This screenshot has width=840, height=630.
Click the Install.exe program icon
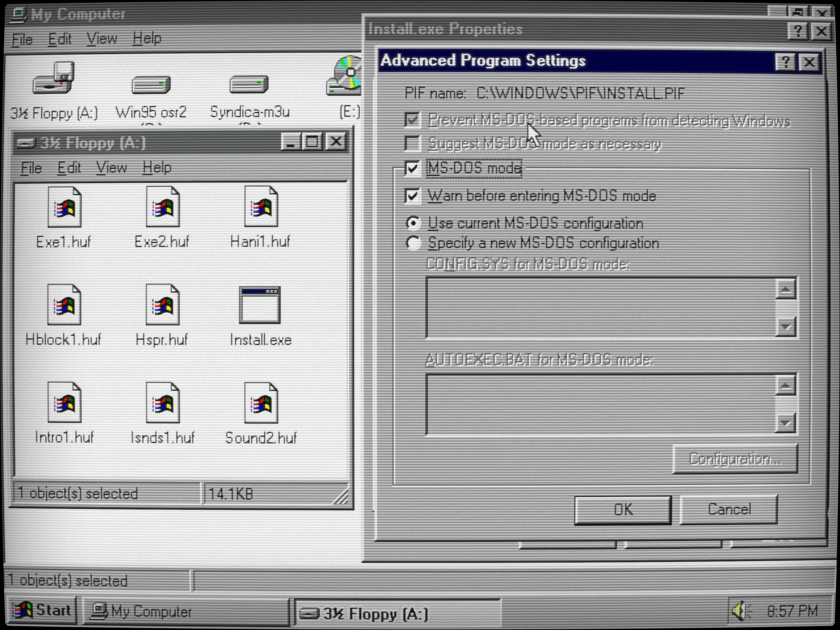[260, 305]
